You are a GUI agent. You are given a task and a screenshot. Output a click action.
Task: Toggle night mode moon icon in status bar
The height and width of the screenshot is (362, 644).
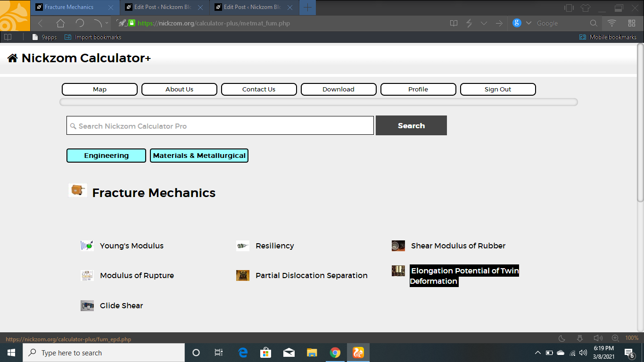click(x=562, y=338)
